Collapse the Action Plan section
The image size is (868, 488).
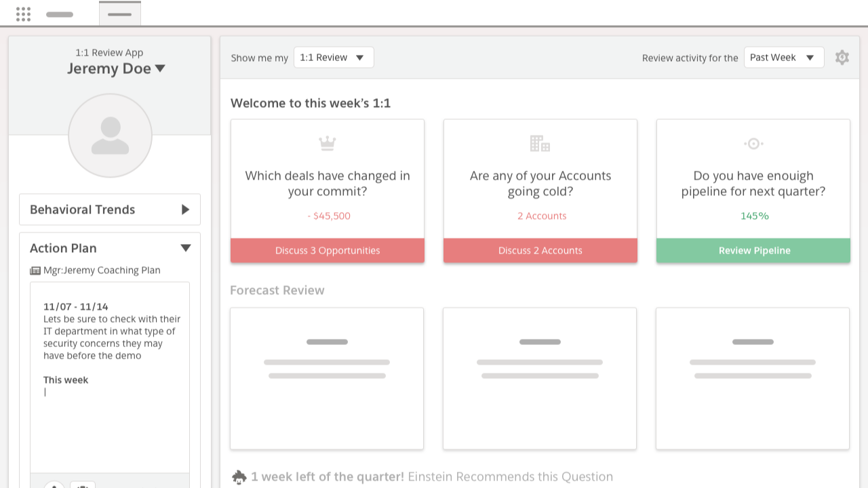pyautogui.click(x=185, y=248)
